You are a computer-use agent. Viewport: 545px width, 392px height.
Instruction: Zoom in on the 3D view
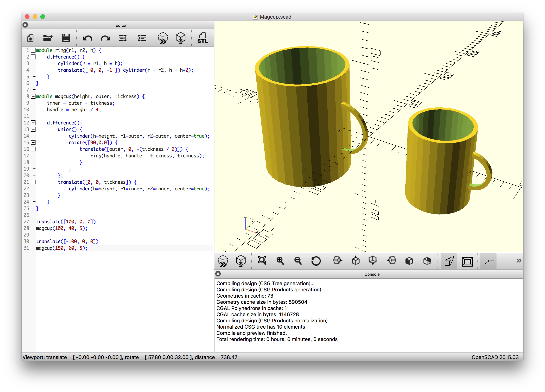pyautogui.click(x=280, y=261)
